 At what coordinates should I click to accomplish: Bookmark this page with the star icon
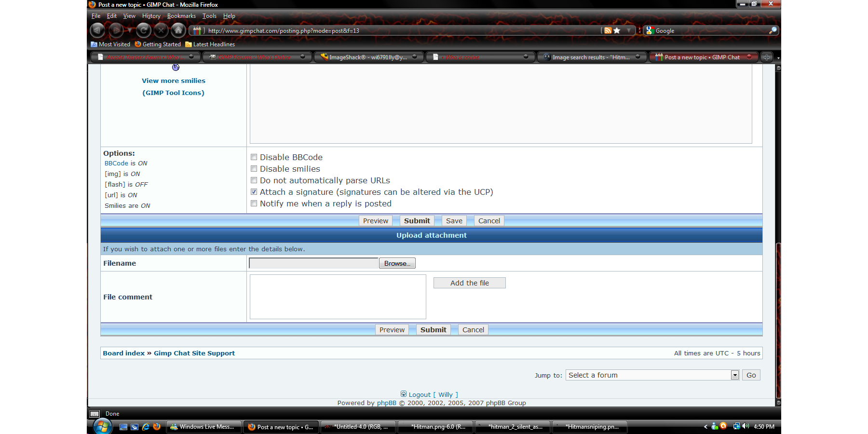(617, 30)
